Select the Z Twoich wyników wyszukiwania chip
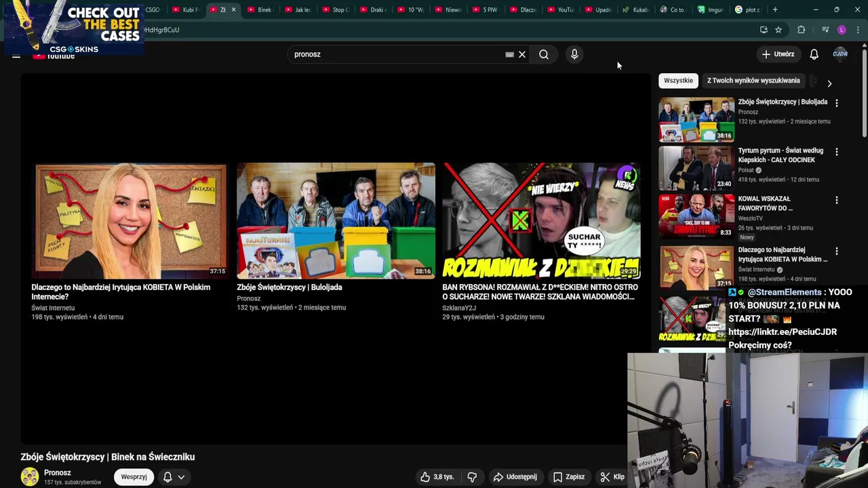 (753, 81)
